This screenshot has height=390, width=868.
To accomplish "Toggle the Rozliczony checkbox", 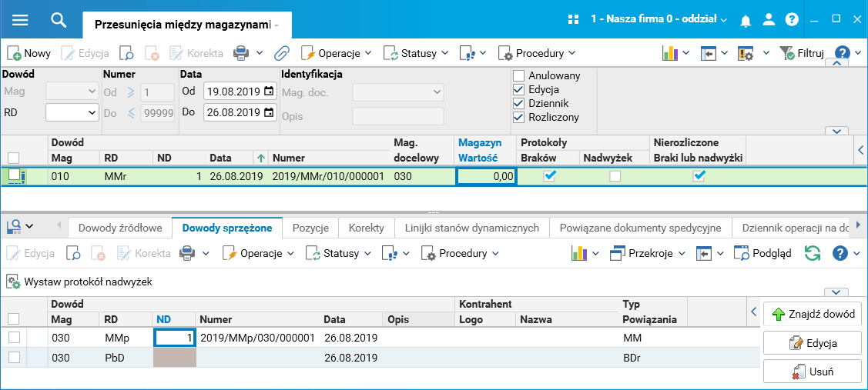I will pos(518,117).
